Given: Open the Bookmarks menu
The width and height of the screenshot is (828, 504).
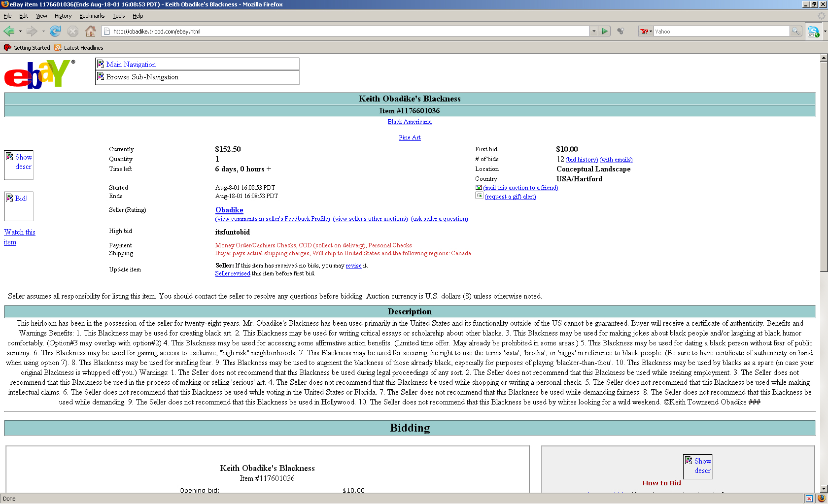Looking at the screenshot, I should [x=92, y=16].
